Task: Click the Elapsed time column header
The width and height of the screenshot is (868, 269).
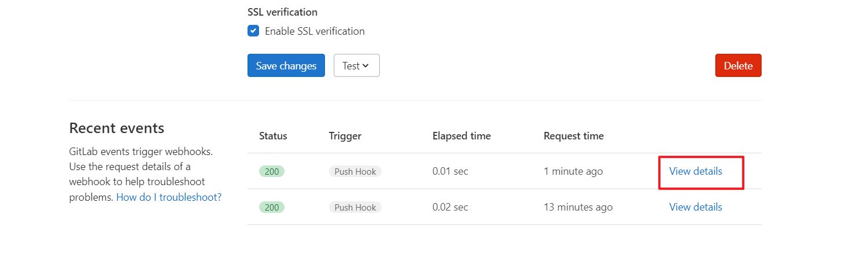Action: [461, 136]
